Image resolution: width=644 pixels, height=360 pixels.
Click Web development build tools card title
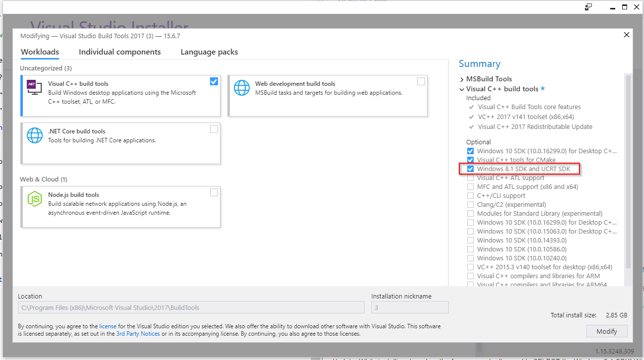click(295, 84)
